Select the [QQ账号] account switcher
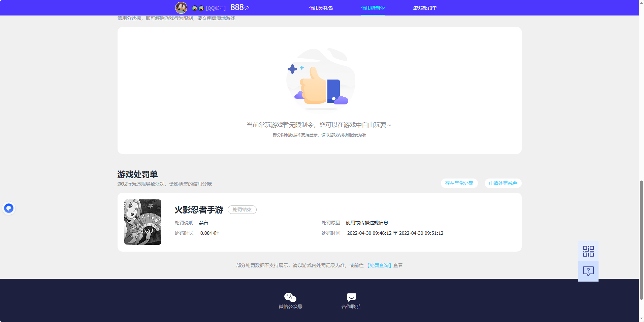Viewport: 644px width, 322px height. coord(216,7)
